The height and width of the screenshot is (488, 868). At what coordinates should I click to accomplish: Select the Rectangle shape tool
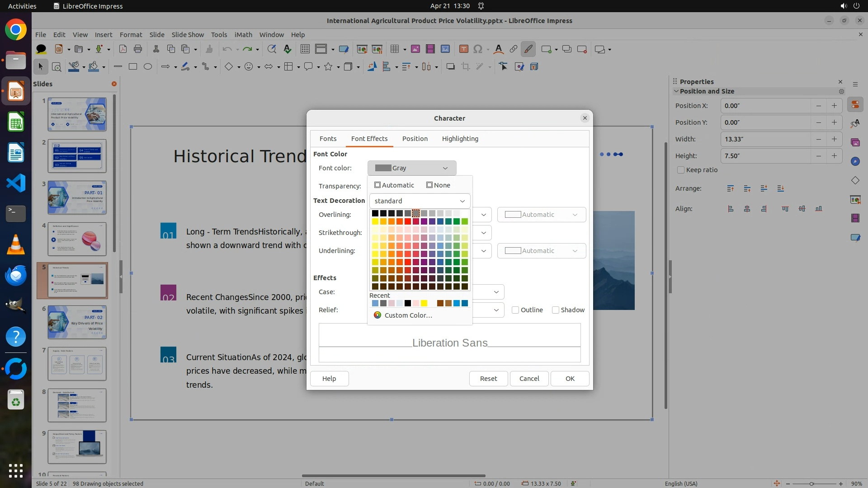[x=132, y=67]
